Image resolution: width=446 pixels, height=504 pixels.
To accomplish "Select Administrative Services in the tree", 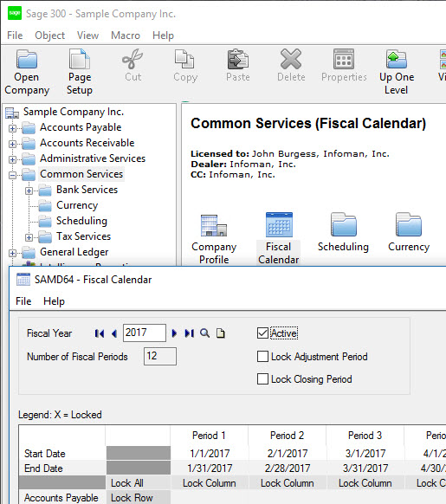I will coord(93,158).
